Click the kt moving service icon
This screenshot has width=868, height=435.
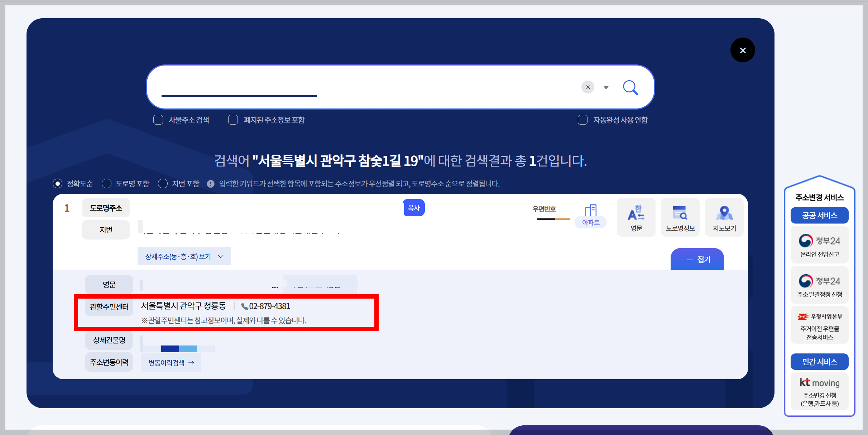[x=819, y=382]
